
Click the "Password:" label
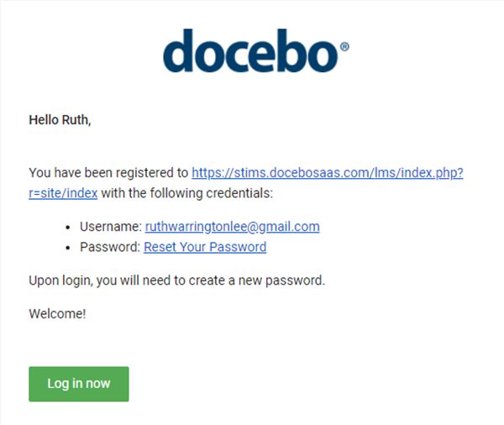pyautogui.click(x=110, y=247)
